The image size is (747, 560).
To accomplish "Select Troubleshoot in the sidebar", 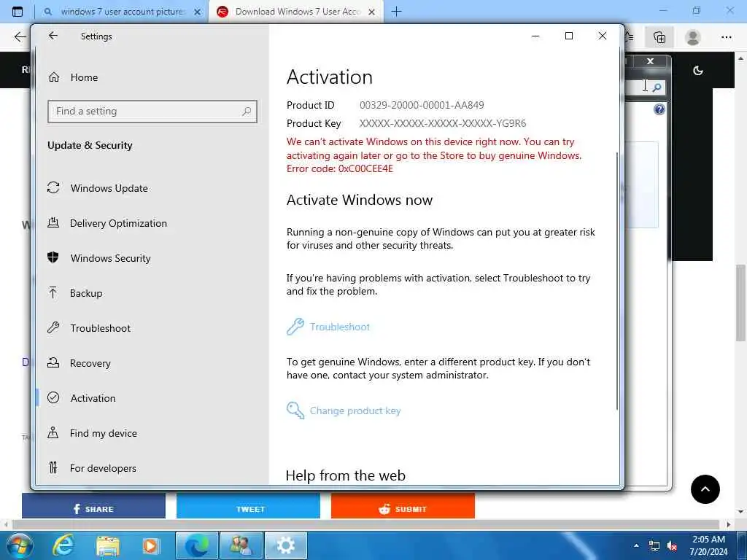I will coord(89,328).
